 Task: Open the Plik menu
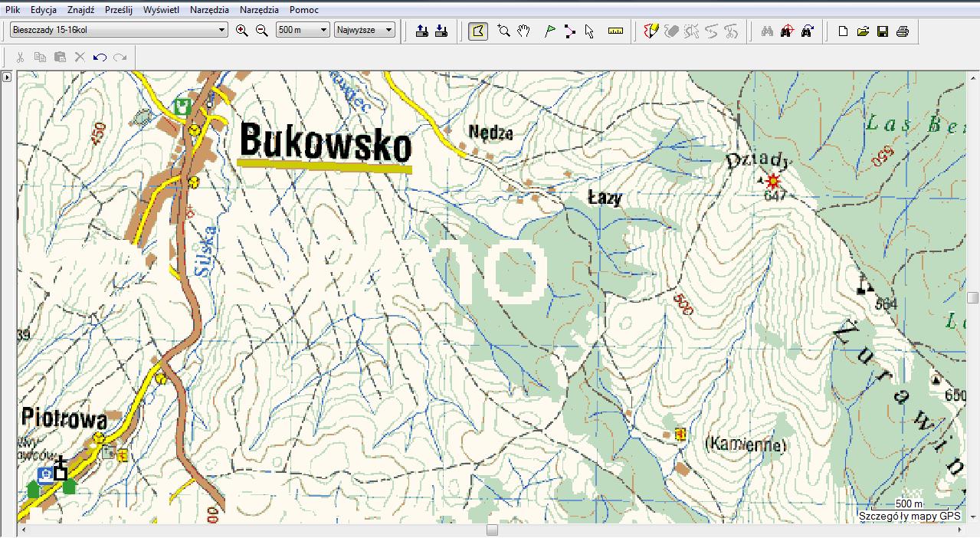13,10
